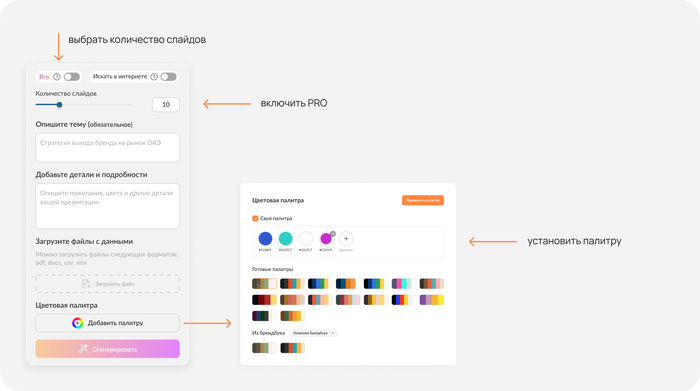The width and height of the screenshot is (700, 391).
Task: Click the file upload icon in Загрузить файл
Action: tap(86, 284)
